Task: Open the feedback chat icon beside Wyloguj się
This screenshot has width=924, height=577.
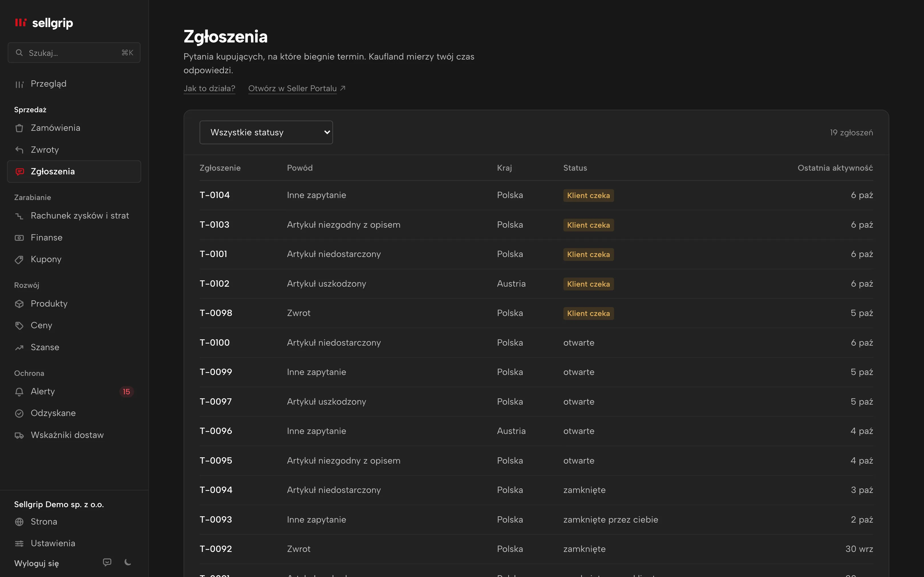Action: (x=107, y=562)
